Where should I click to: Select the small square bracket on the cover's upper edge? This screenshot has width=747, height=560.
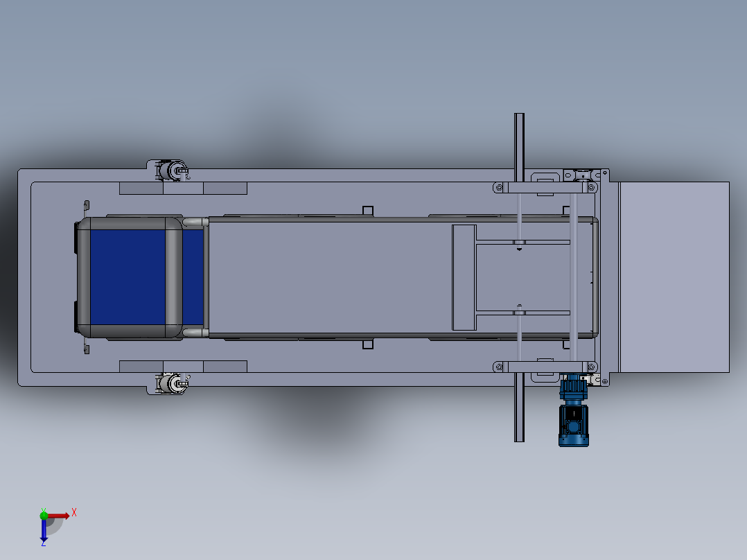368,211
